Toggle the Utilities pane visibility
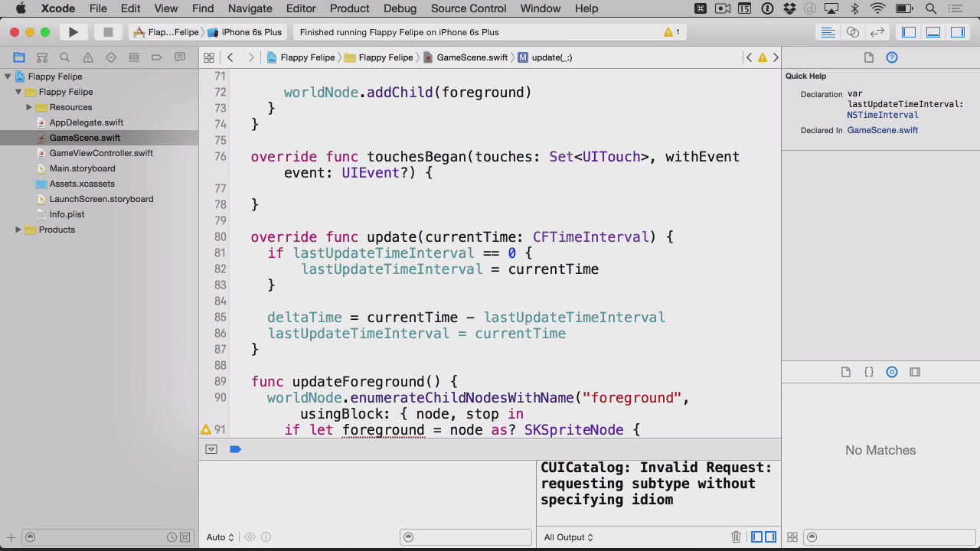This screenshot has width=980, height=551. (958, 32)
